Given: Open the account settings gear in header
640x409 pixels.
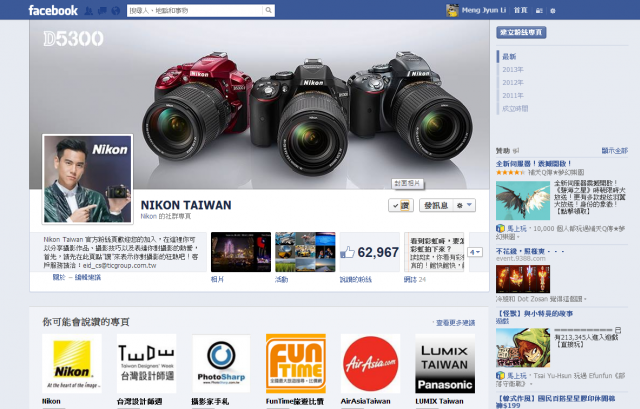Looking at the screenshot, I should [x=553, y=11].
